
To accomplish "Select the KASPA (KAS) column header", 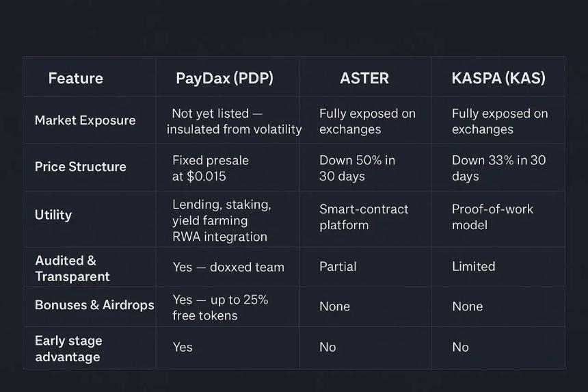I will (x=498, y=78).
